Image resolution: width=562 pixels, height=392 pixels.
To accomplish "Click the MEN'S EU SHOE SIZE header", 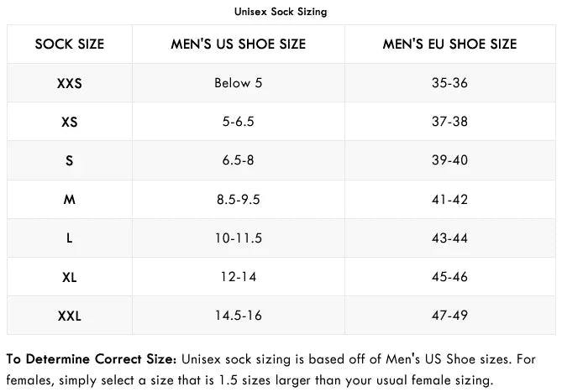I will (x=449, y=44).
